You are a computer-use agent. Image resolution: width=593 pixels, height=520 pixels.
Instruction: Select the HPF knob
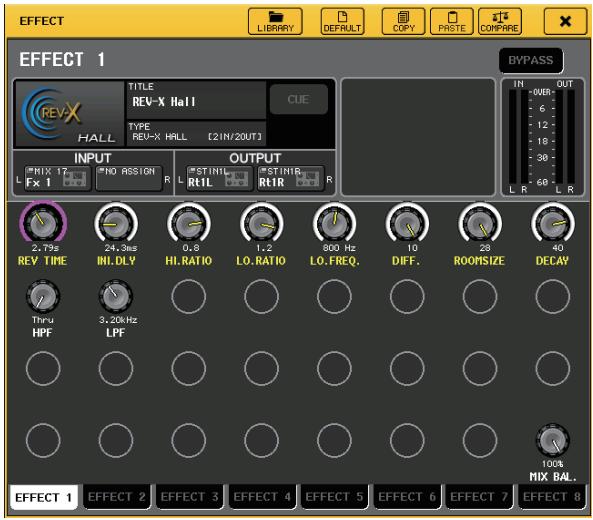(43, 296)
